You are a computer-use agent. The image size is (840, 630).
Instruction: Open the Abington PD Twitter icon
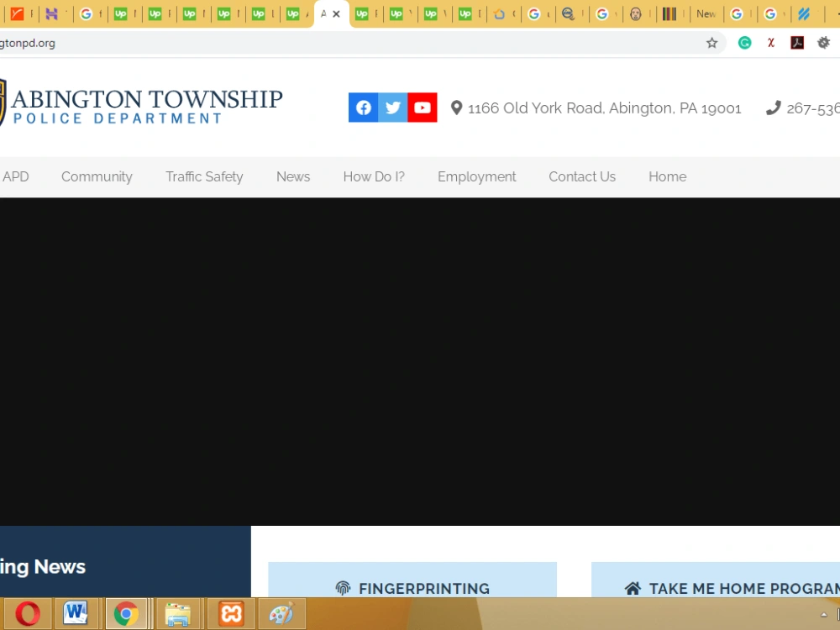click(x=392, y=108)
